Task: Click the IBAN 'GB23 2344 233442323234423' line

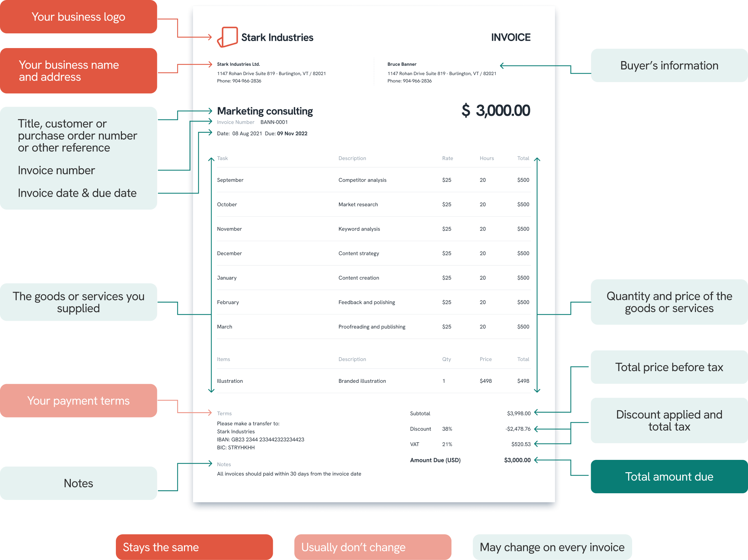Action: (260, 439)
